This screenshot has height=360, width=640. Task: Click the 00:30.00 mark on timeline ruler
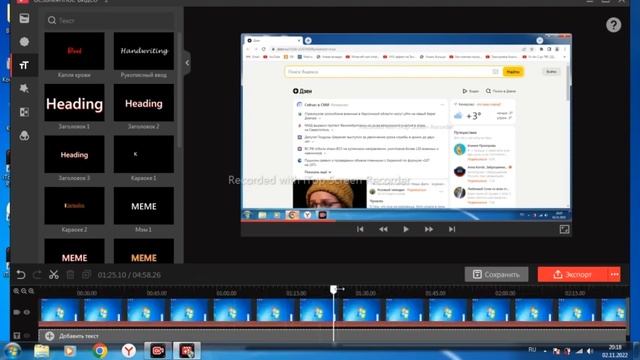point(87,293)
